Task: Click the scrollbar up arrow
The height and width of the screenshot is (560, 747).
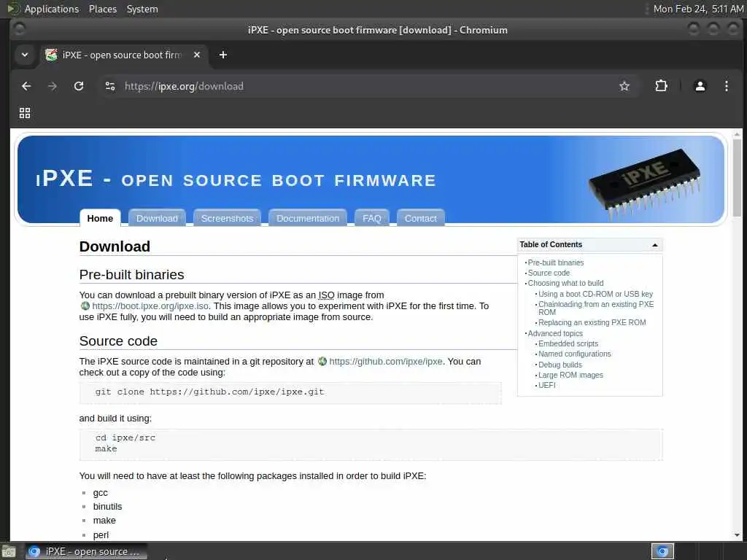Action: [x=737, y=135]
